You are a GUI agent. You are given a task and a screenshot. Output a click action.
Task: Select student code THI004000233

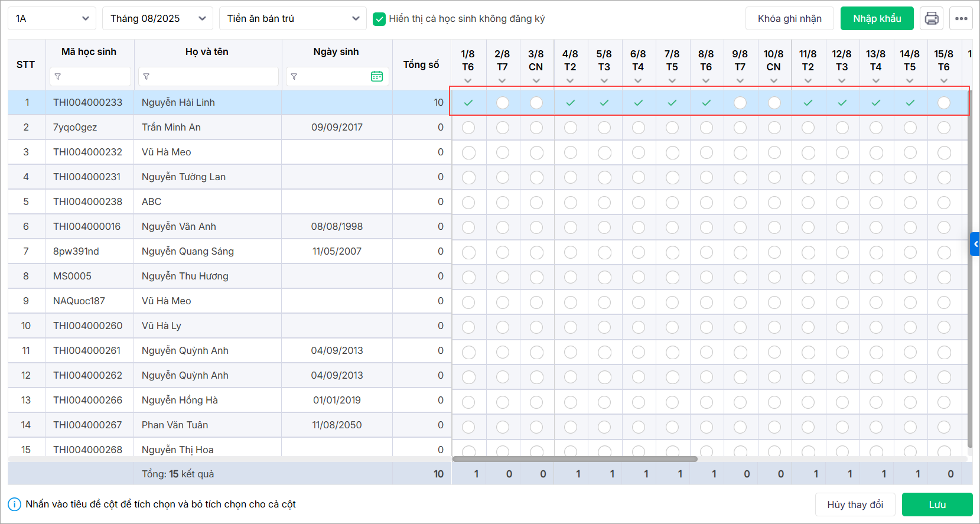click(87, 102)
